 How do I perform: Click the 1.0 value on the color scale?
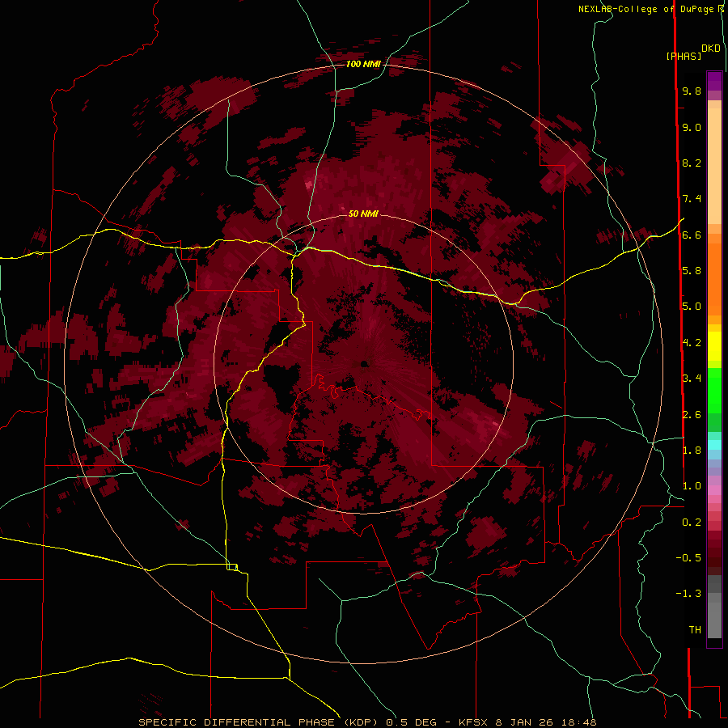tap(692, 486)
